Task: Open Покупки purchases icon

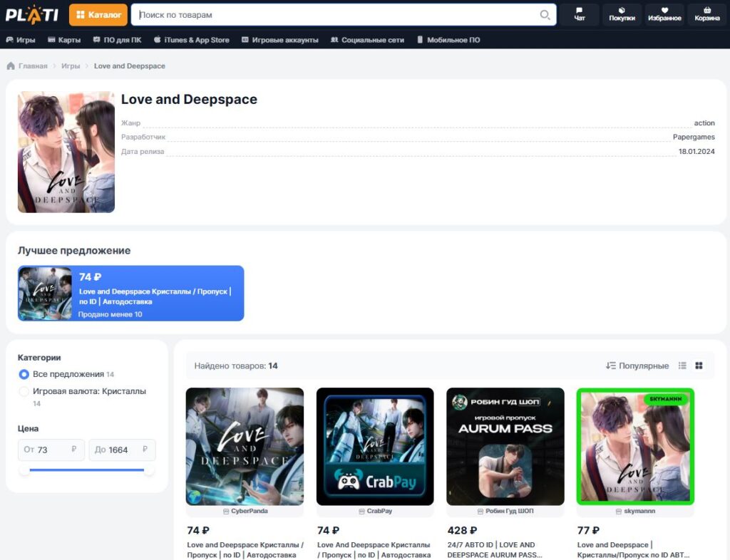Action: click(622, 14)
